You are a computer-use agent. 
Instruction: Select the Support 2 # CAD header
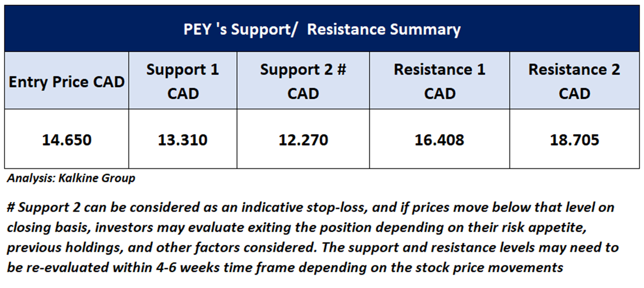(303, 81)
